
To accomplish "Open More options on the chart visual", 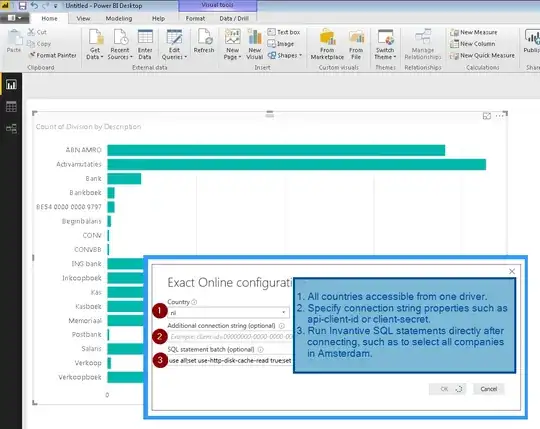I will [499, 116].
